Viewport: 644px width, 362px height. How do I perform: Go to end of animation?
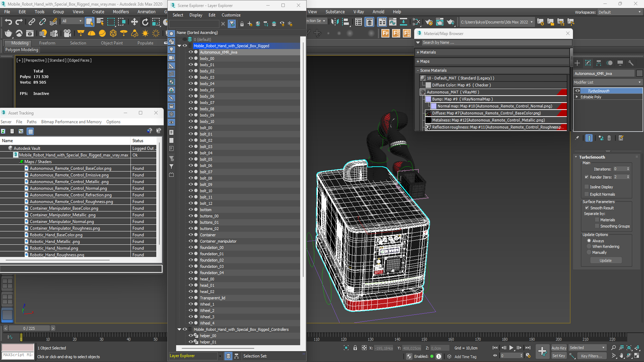(x=528, y=348)
